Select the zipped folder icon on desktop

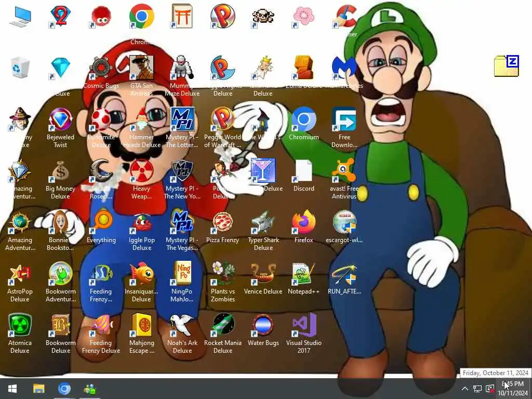[506, 66]
